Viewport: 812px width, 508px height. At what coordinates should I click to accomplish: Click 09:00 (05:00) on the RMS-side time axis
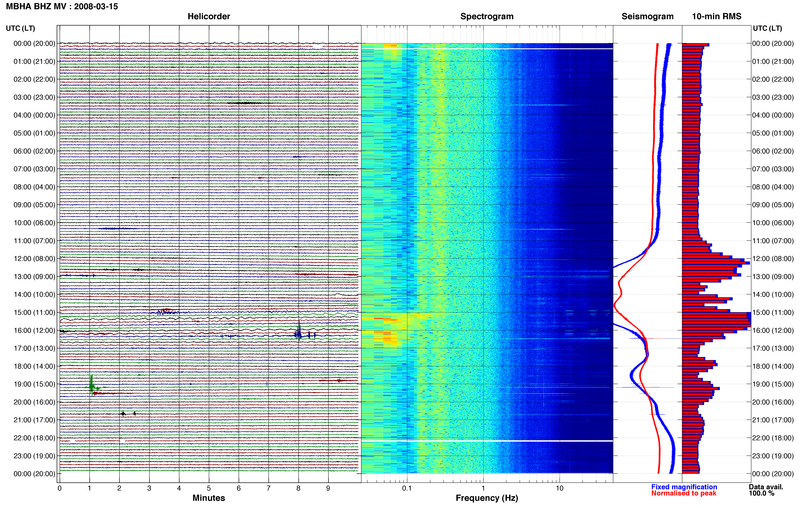(773, 205)
